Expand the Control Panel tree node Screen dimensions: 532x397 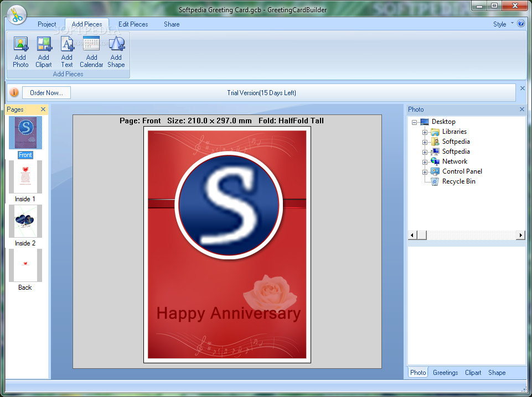pyautogui.click(x=425, y=172)
